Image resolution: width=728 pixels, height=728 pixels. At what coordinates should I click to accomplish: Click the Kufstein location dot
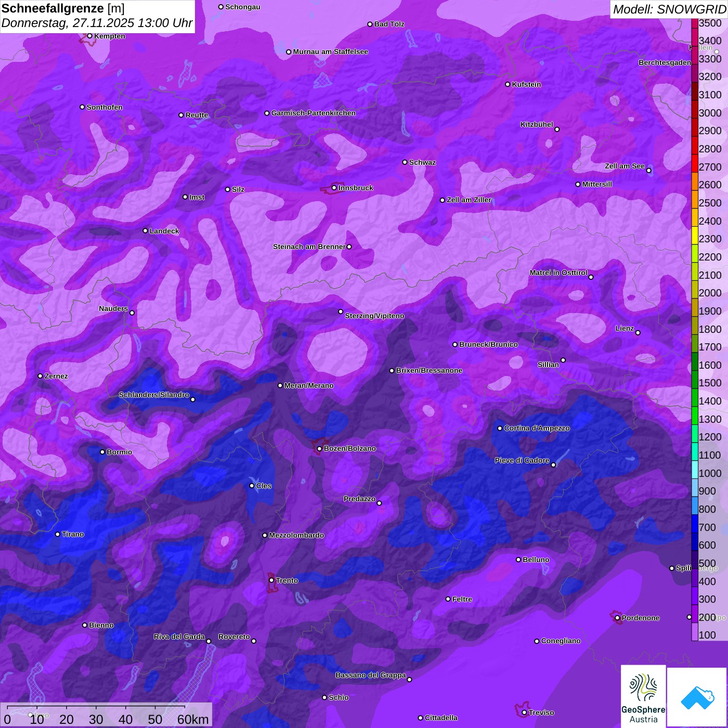(508, 84)
